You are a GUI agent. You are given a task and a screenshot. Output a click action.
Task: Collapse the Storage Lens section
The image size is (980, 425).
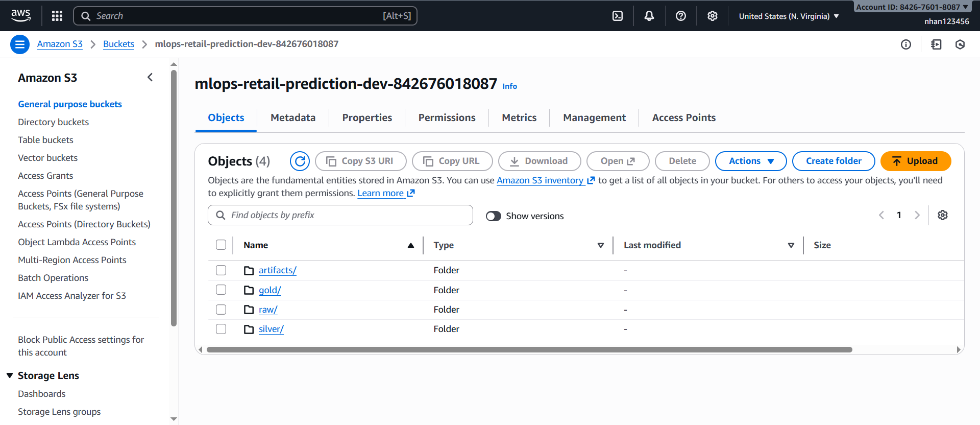point(10,375)
